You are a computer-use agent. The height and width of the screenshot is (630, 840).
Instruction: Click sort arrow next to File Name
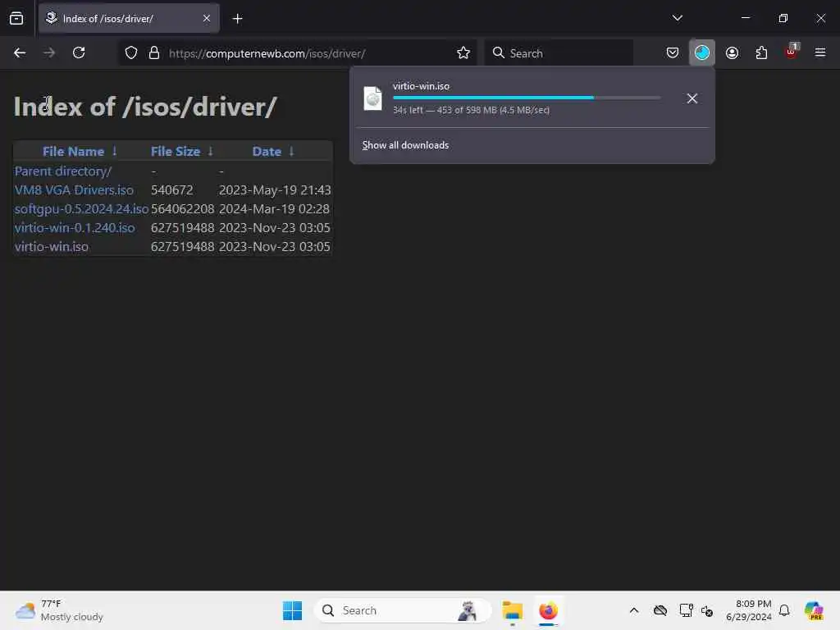[115, 152]
